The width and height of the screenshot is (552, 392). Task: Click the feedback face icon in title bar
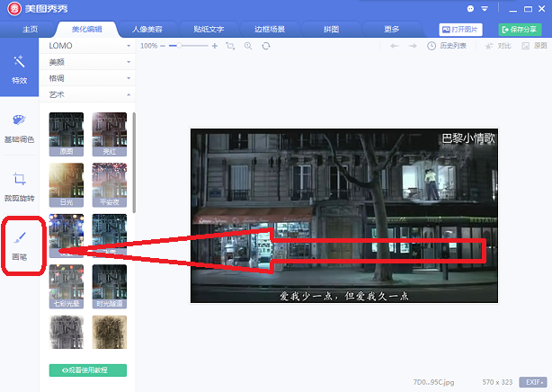coord(470,9)
